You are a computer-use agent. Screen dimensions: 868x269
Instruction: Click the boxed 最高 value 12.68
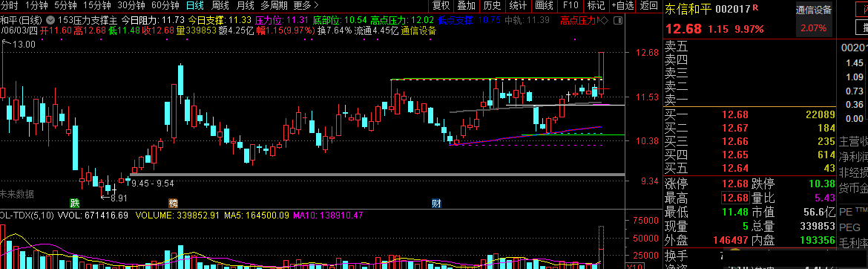click(x=734, y=198)
